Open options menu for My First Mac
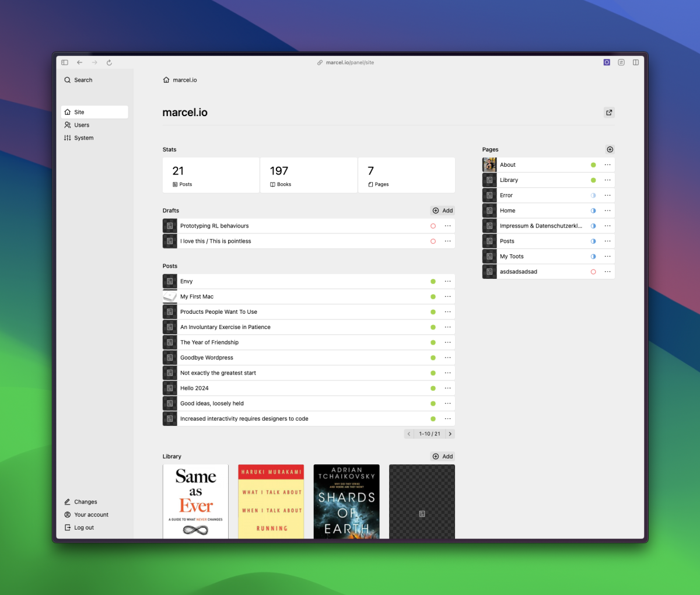Viewport: 700px width, 595px height. pyautogui.click(x=447, y=297)
